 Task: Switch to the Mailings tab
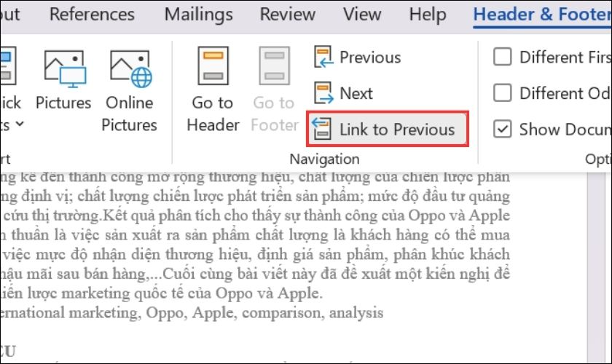199,15
